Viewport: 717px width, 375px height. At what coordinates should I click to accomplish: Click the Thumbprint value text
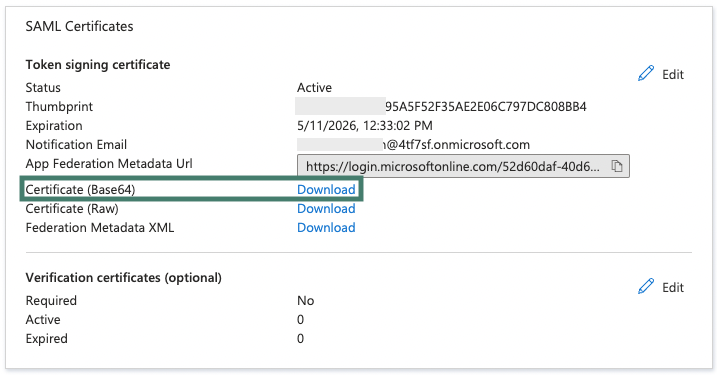[x=486, y=107]
